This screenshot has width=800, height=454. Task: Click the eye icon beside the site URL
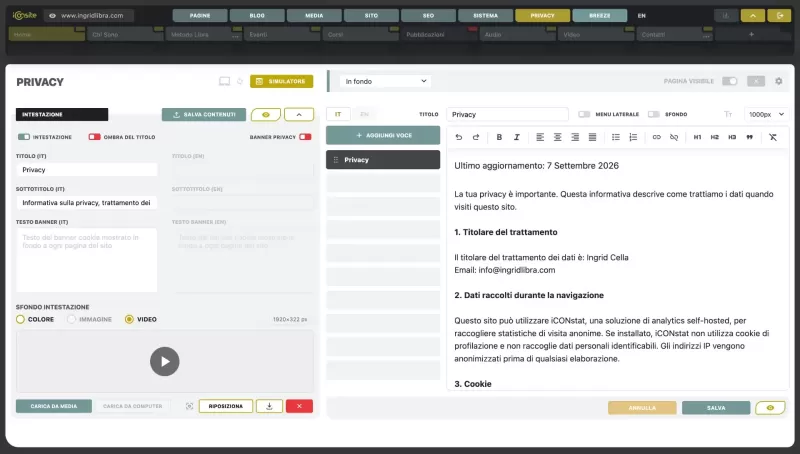[x=52, y=16]
